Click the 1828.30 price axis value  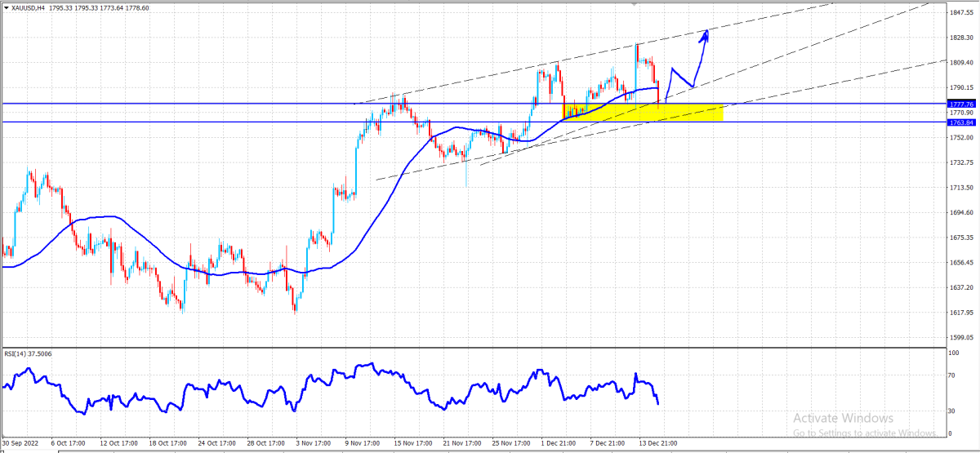(x=961, y=38)
